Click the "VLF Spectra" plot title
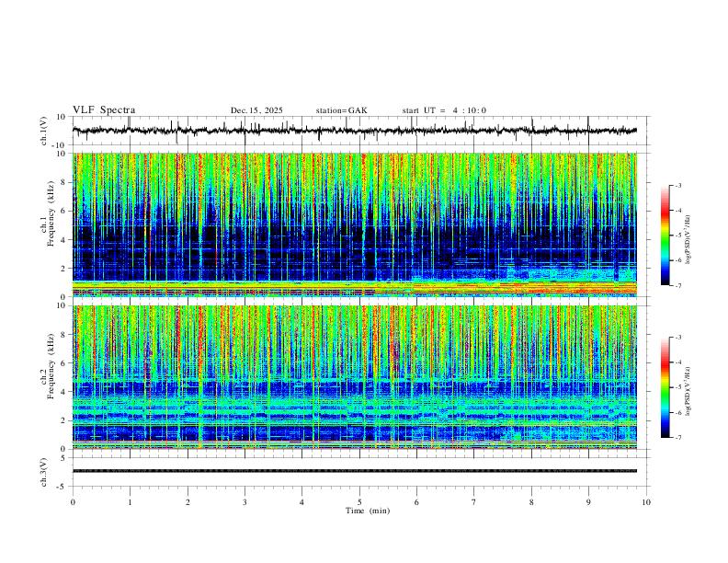 click(104, 110)
